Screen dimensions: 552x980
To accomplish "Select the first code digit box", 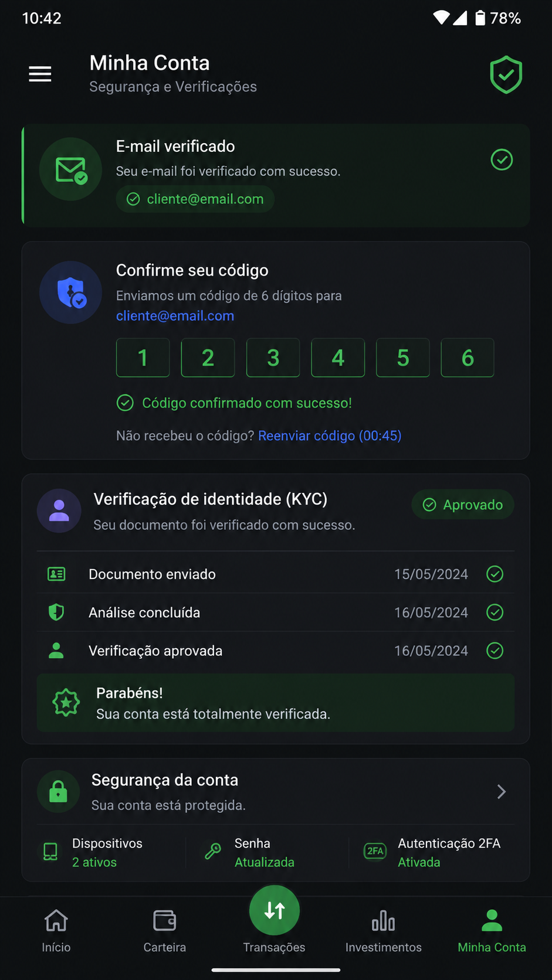I will click(143, 358).
